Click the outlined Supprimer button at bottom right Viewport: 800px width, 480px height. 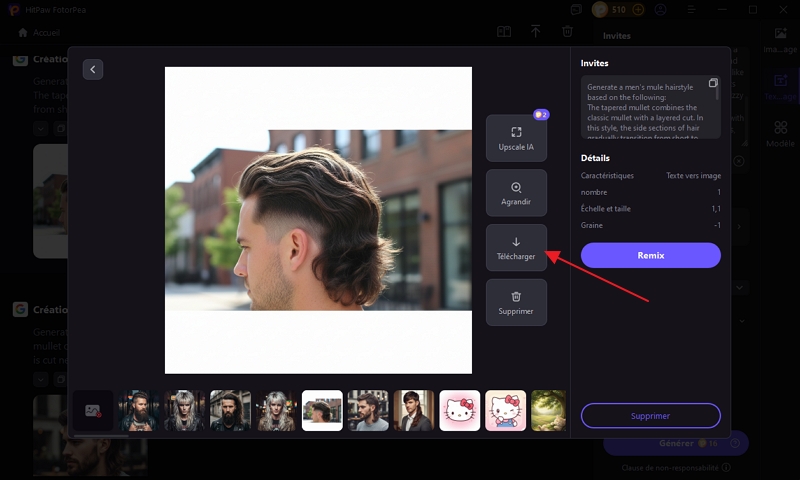tap(650, 415)
